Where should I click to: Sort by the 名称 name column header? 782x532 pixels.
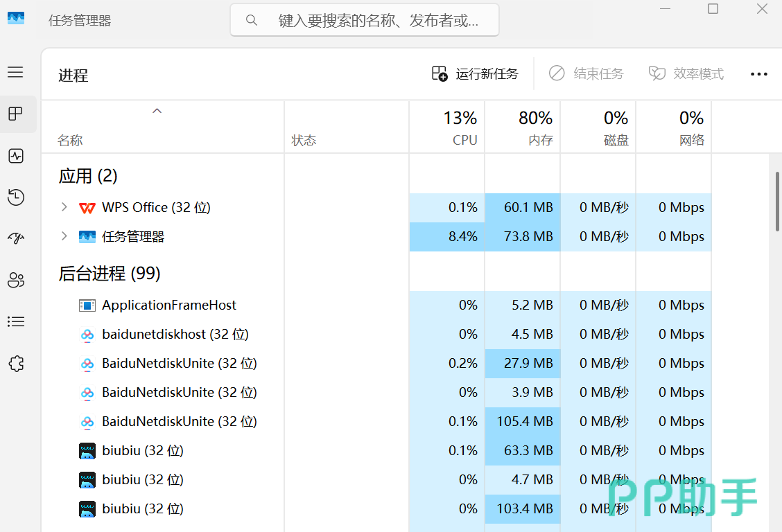[163, 127]
